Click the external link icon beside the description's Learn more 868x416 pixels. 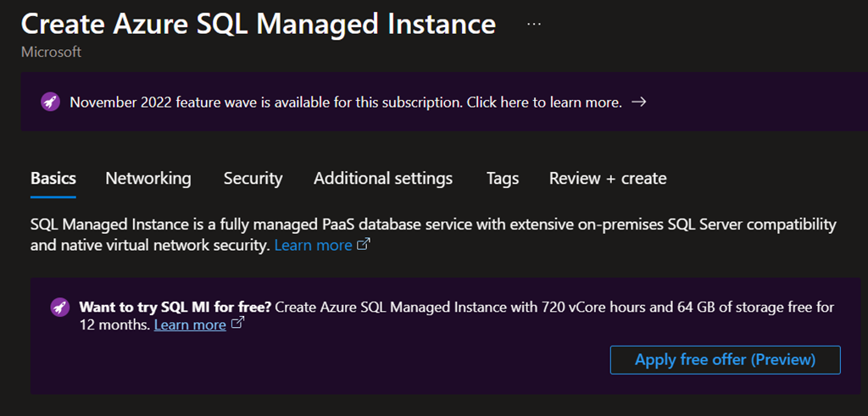pos(364,245)
